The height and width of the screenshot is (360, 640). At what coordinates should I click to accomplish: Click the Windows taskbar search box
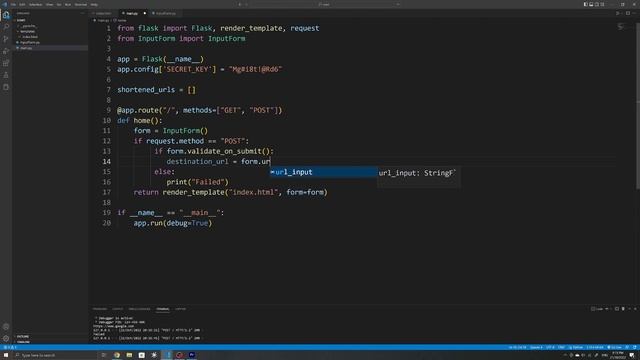pos(55,355)
